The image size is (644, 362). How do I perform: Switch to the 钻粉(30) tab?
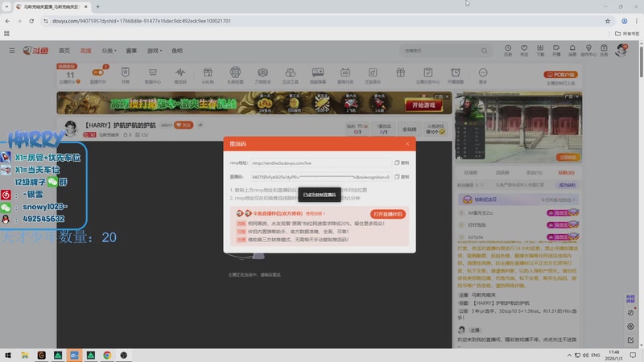[567, 172]
